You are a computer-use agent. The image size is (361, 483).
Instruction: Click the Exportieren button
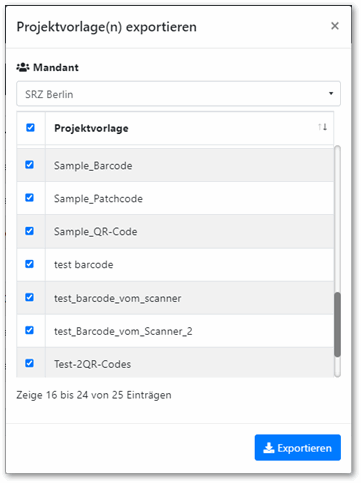tap(298, 448)
